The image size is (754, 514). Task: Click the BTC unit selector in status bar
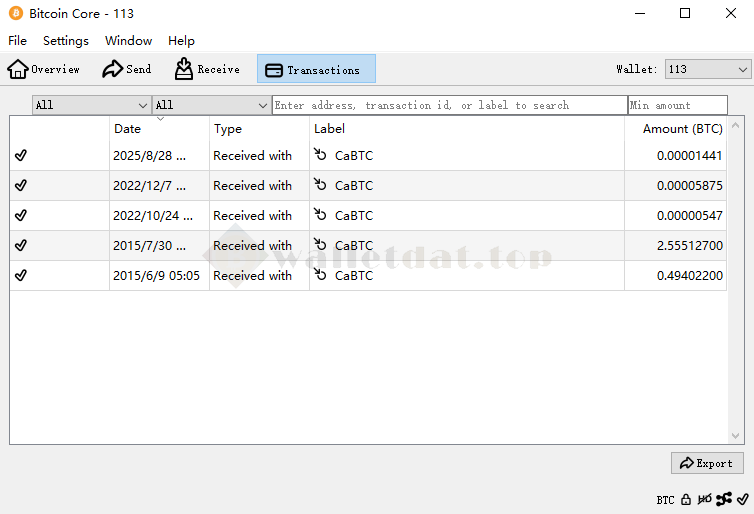coord(665,499)
